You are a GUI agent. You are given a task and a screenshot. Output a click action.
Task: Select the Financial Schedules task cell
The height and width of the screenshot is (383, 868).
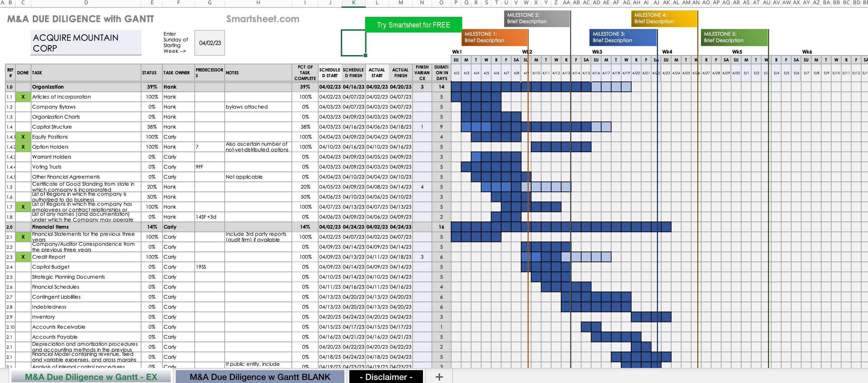(x=86, y=287)
